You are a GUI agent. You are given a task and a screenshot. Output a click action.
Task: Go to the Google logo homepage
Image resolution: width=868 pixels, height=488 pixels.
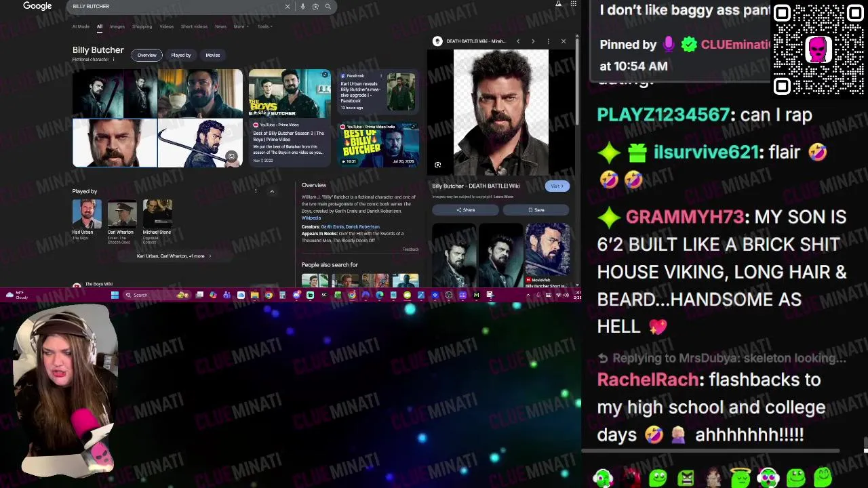point(37,6)
